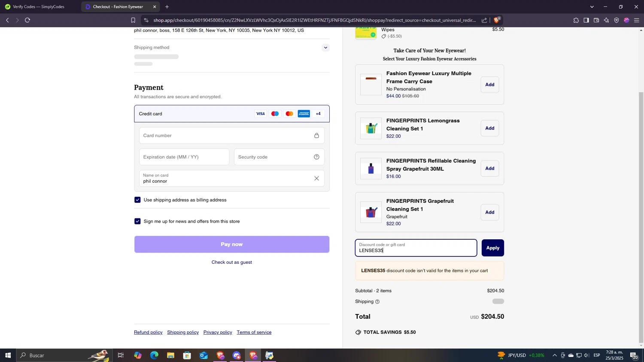Go back to the previous page

(7, 20)
